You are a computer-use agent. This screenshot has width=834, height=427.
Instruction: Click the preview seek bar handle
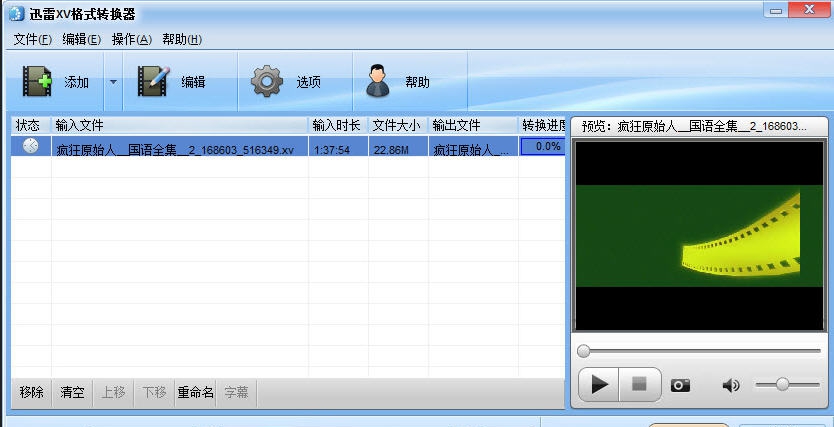click(x=583, y=351)
